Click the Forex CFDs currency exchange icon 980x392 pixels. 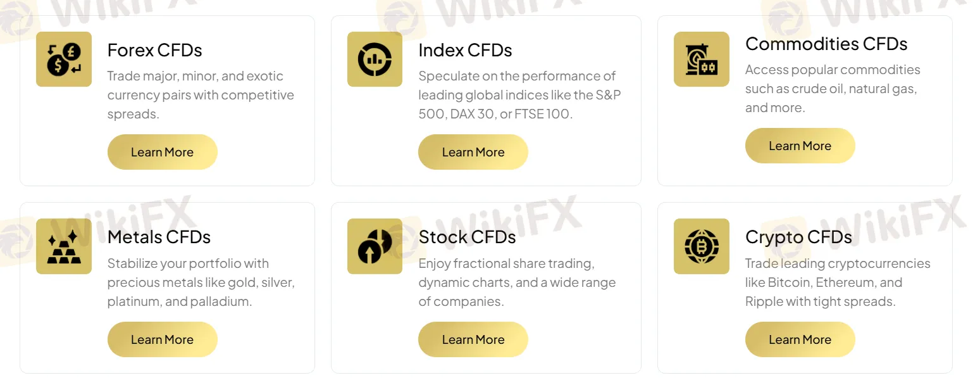[64, 59]
